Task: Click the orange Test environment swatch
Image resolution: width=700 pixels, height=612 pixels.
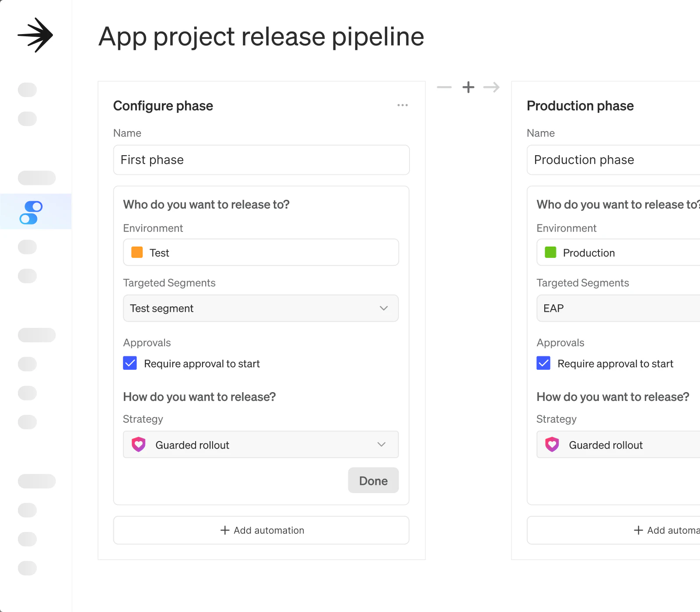Action: point(137,252)
